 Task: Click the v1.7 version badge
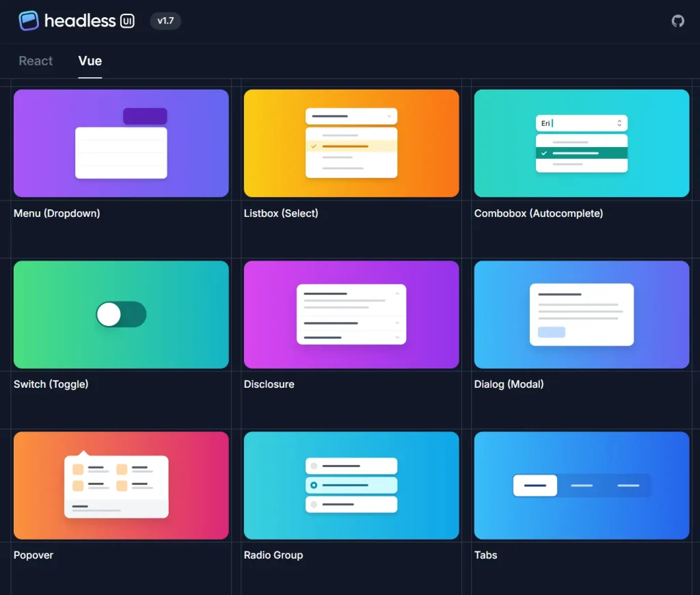165,21
